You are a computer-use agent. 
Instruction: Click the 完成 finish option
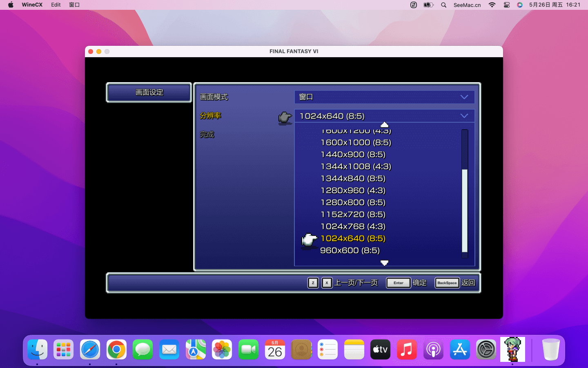(207, 135)
